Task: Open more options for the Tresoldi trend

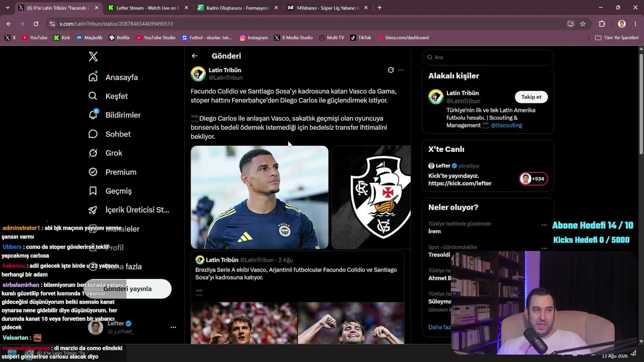Action: [x=544, y=248]
